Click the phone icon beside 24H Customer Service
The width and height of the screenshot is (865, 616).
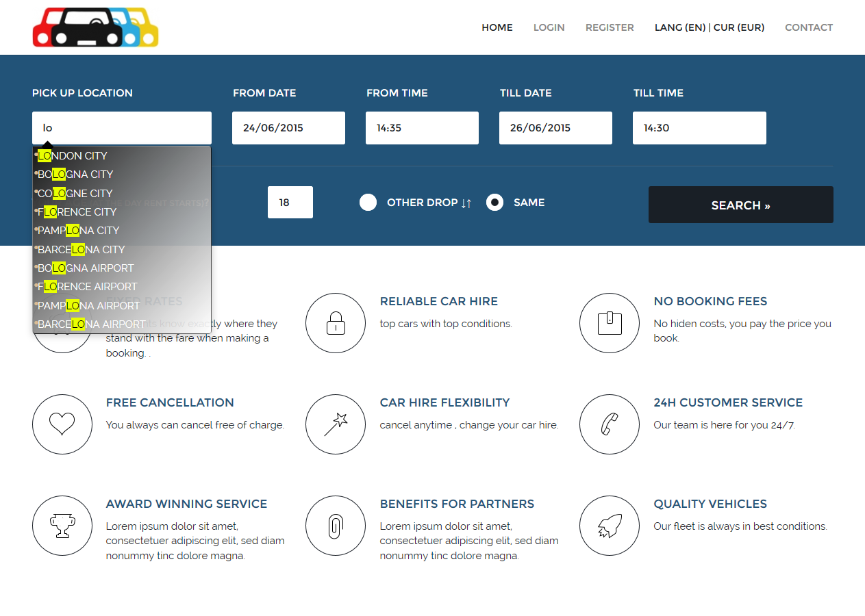tap(610, 424)
